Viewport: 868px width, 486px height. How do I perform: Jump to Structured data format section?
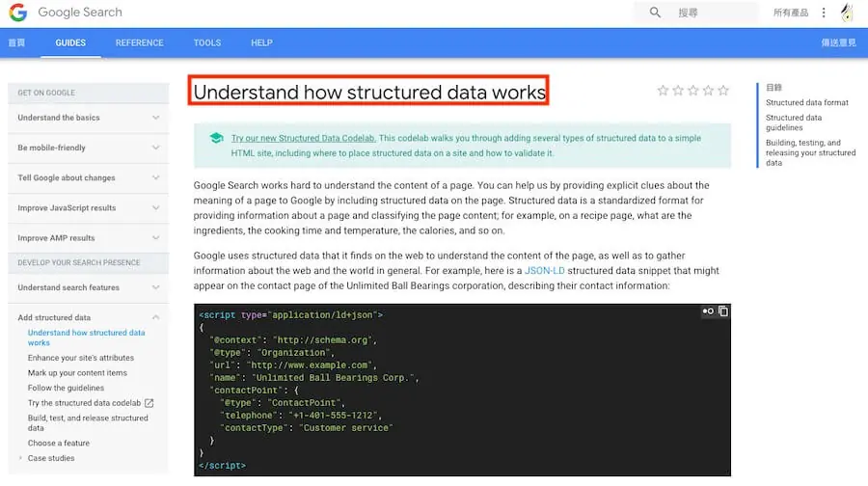coord(806,102)
